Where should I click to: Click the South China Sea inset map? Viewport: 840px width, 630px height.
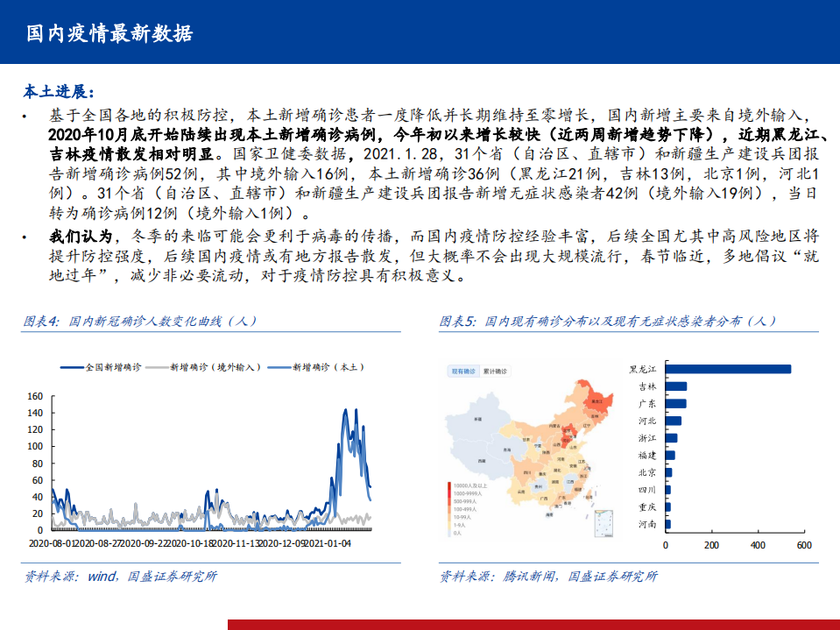pos(603,523)
